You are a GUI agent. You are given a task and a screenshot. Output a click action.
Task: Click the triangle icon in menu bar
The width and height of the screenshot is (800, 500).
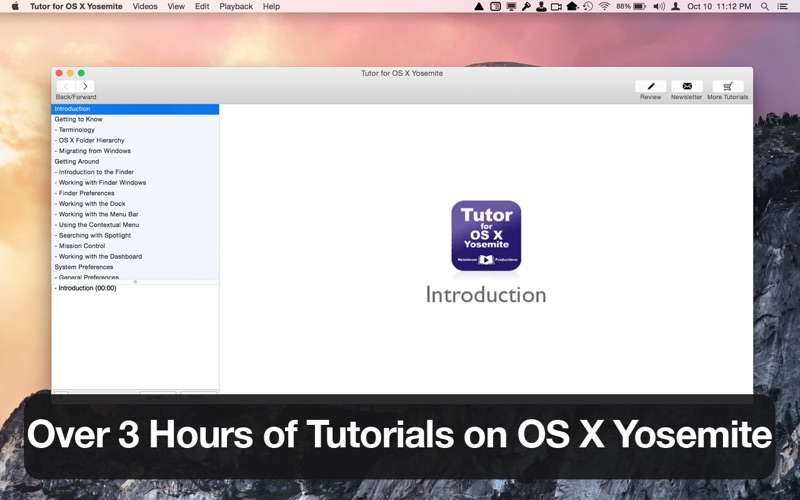479,6
